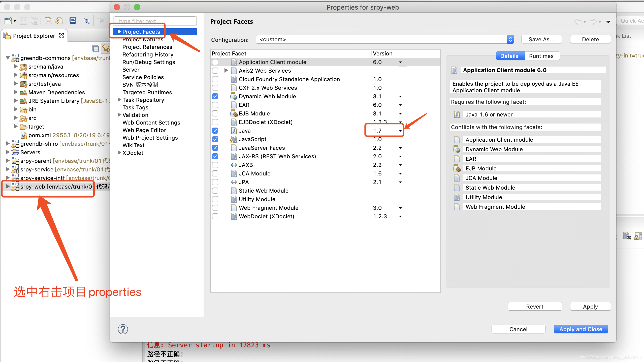644x362 pixels.
Task: Click the Revert button
Action: pos(534,306)
